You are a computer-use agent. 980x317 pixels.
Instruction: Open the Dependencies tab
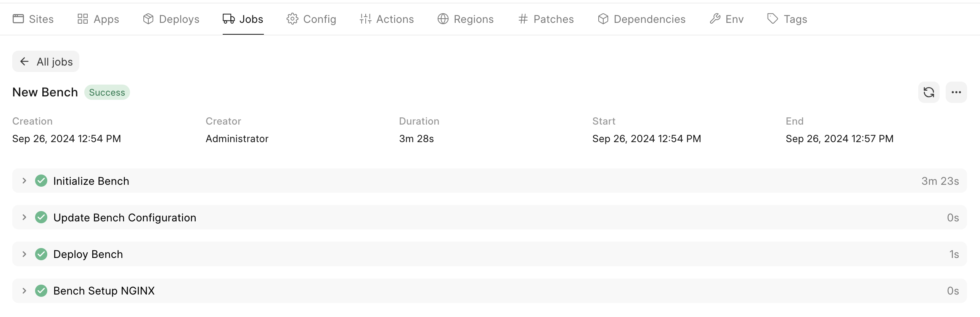click(x=641, y=19)
